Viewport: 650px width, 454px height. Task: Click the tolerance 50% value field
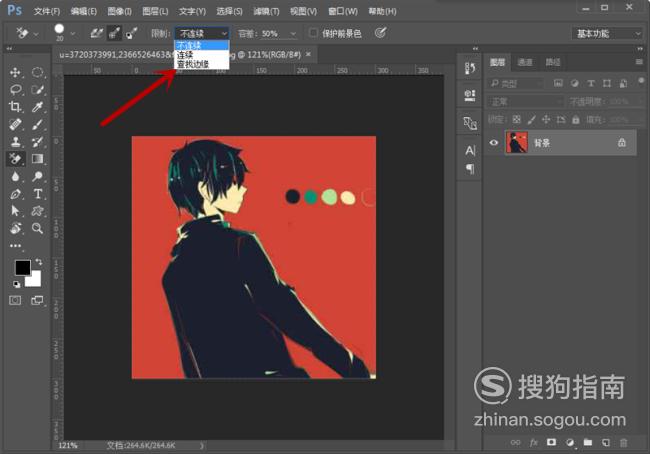[272, 34]
